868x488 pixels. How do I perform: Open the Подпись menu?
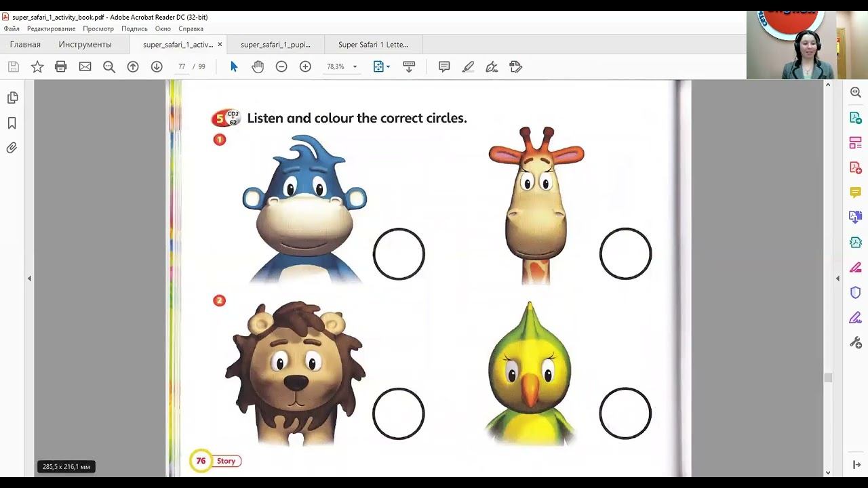134,29
